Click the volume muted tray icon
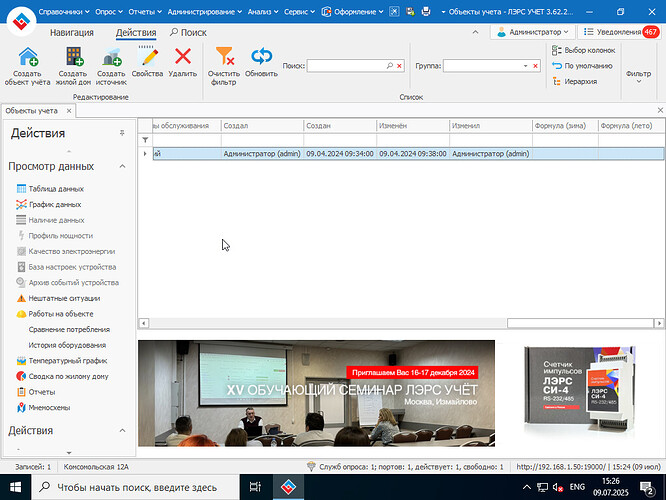The height and width of the screenshot is (500, 666). (x=558, y=487)
